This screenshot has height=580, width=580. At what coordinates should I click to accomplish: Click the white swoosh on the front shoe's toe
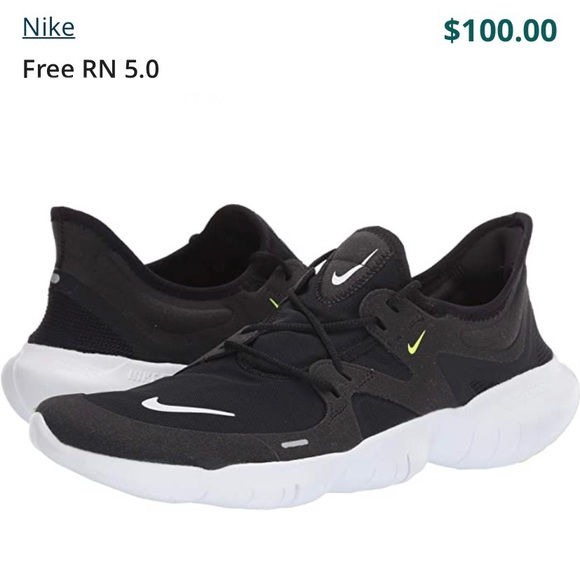click(x=188, y=407)
